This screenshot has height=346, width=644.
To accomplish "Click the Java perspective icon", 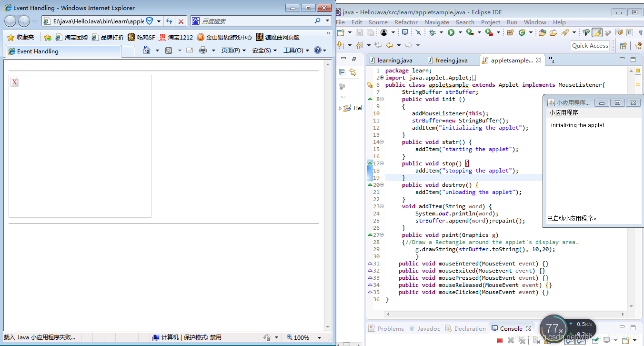I will [639, 46].
